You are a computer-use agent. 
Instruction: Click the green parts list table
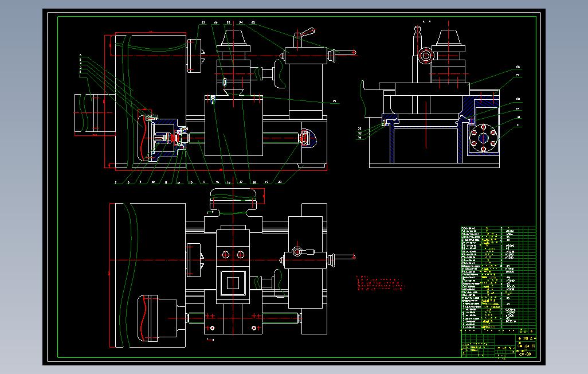pos(499,279)
